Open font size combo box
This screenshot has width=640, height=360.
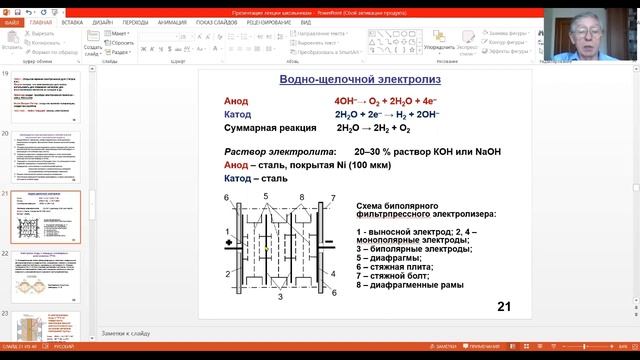(x=186, y=37)
